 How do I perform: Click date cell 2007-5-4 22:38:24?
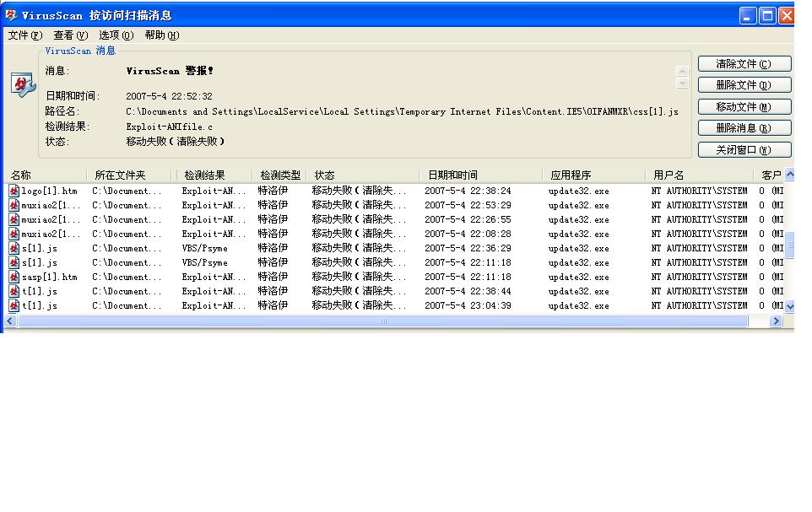[x=468, y=191]
